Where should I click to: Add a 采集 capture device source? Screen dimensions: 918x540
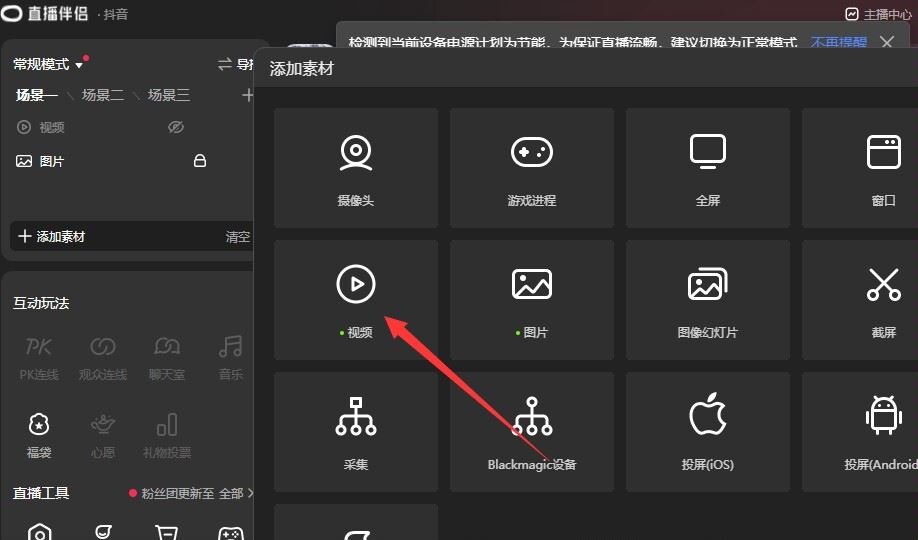(x=355, y=432)
